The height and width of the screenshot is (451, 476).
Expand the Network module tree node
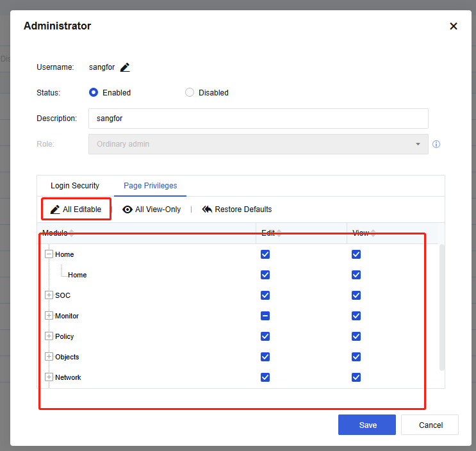pos(49,377)
